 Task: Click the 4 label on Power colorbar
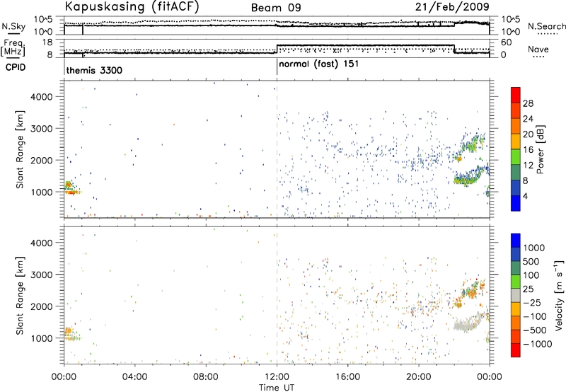[526, 196]
